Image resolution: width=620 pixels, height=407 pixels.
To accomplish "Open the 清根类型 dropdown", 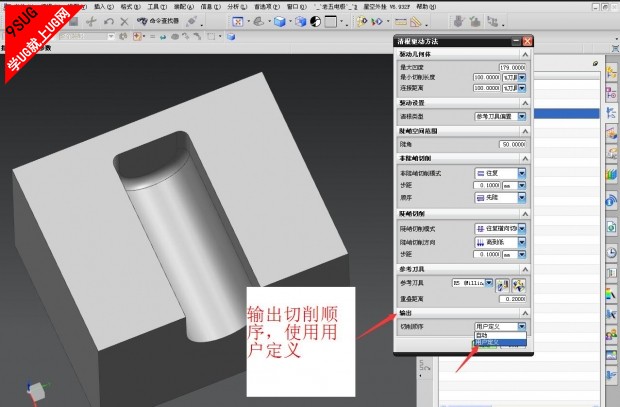I will coord(500,116).
